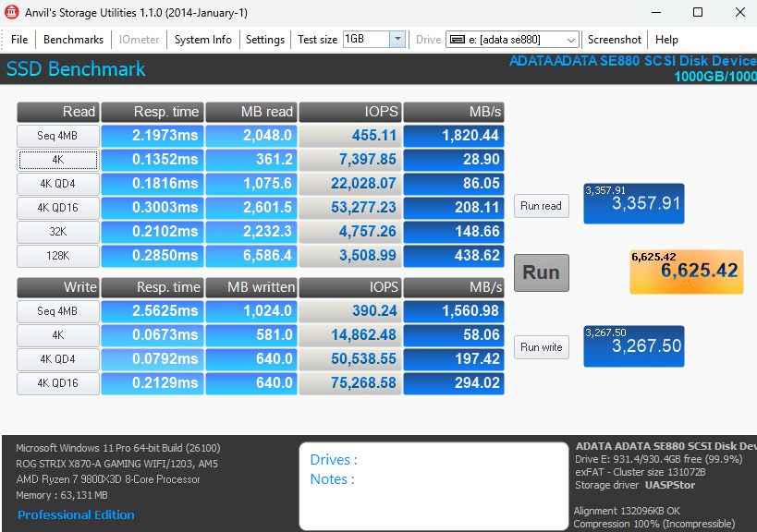
Task: Click the Run read button
Action: [541, 206]
